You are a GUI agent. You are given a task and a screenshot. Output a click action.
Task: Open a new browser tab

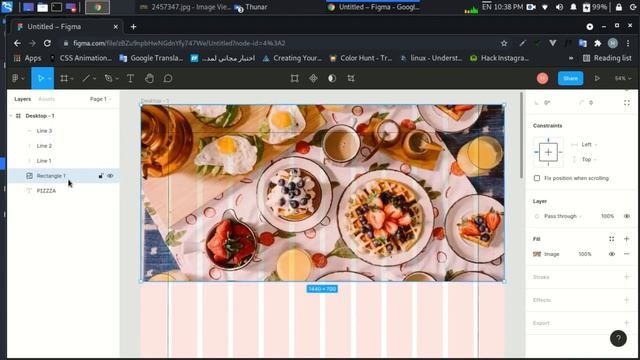click(133, 27)
